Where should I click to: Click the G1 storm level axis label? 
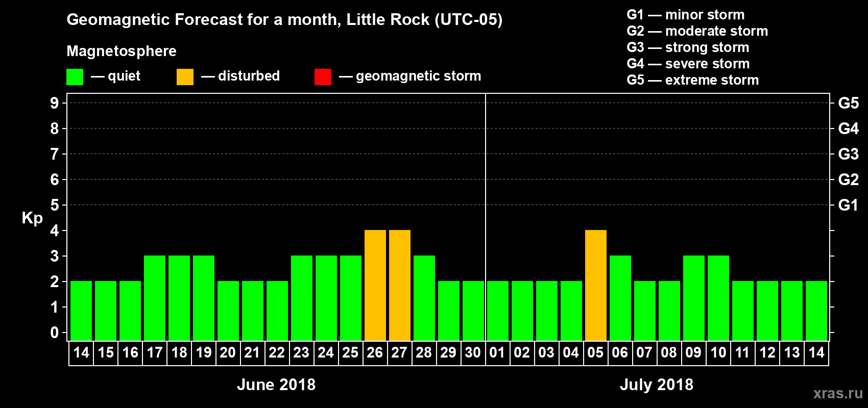tap(848, 205)
